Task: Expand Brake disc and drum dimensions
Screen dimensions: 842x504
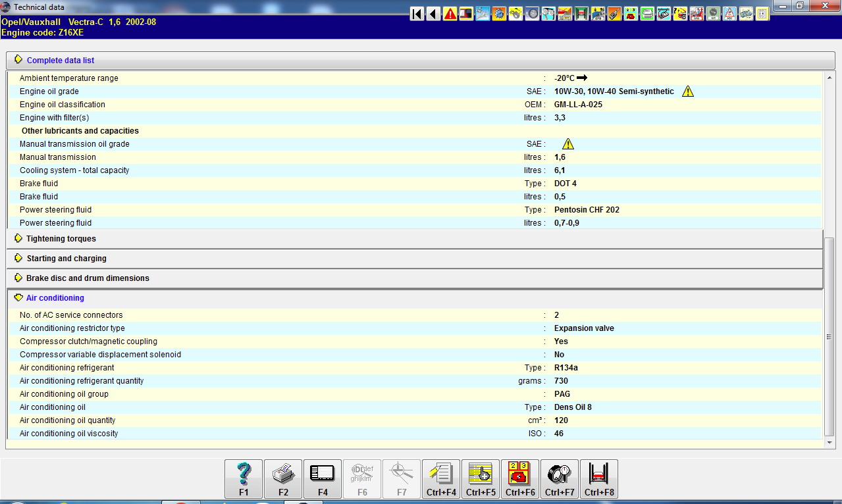Action: click(x=415, y=278)
